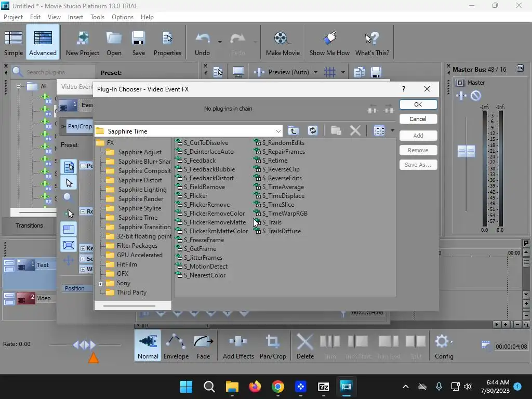The height and width of the screenshot is (399, 532).
Task: Open Windows Start menu
Action: (186, 387)
